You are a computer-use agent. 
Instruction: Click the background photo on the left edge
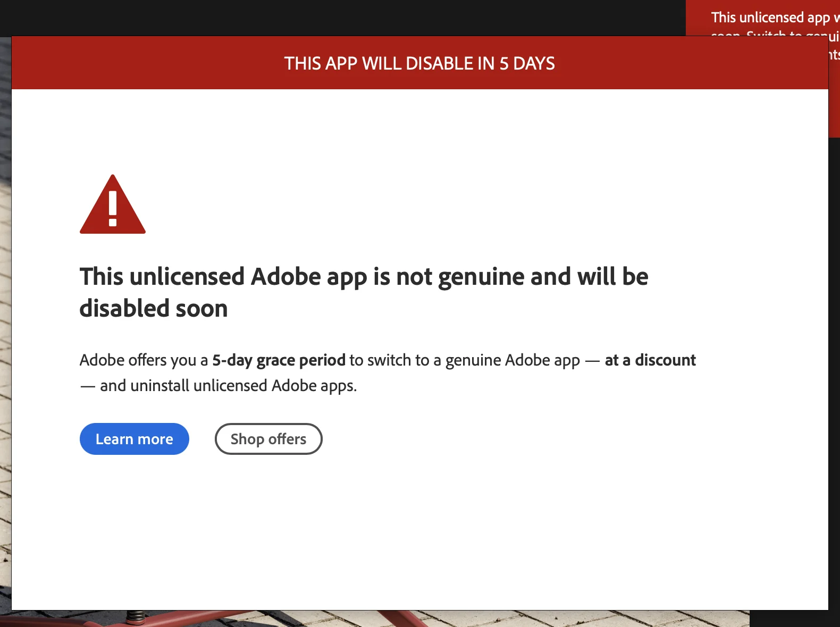tap(5, 319)
